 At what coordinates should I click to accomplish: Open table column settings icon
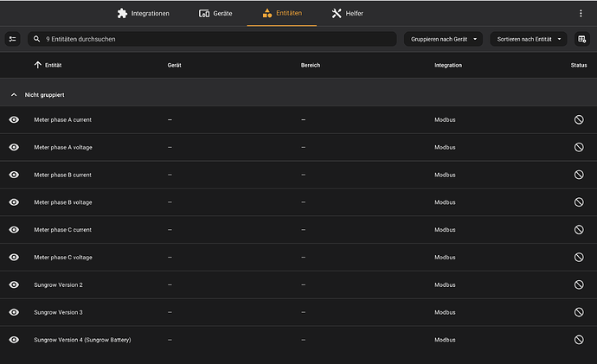pyautogui.click(x=581, y=39)
